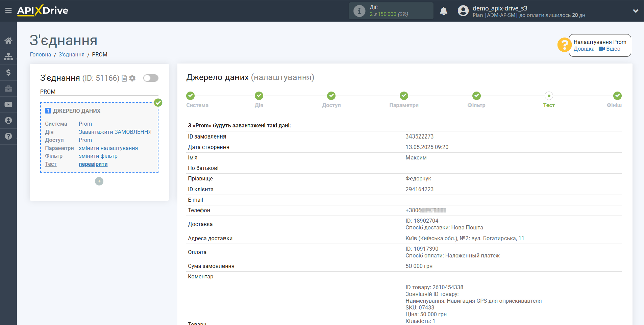The image size is (644, 325).
Task: Open the notifications bell
Action: coord(444,11)
